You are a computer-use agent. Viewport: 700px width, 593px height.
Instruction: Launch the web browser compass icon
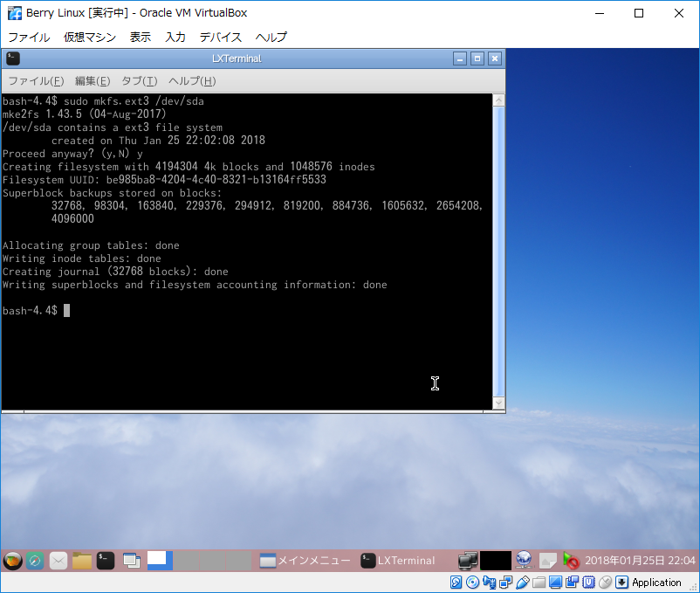[35, 561]
